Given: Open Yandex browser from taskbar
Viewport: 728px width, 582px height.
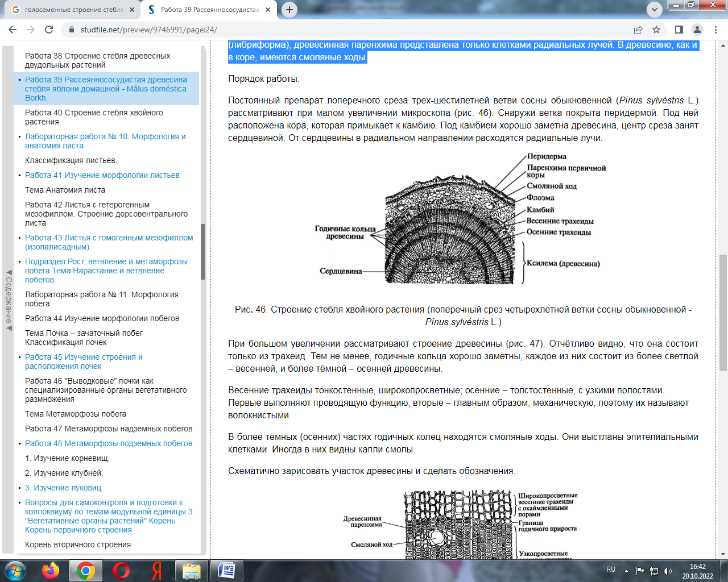Looking at the screenshot, I should 156,571.
